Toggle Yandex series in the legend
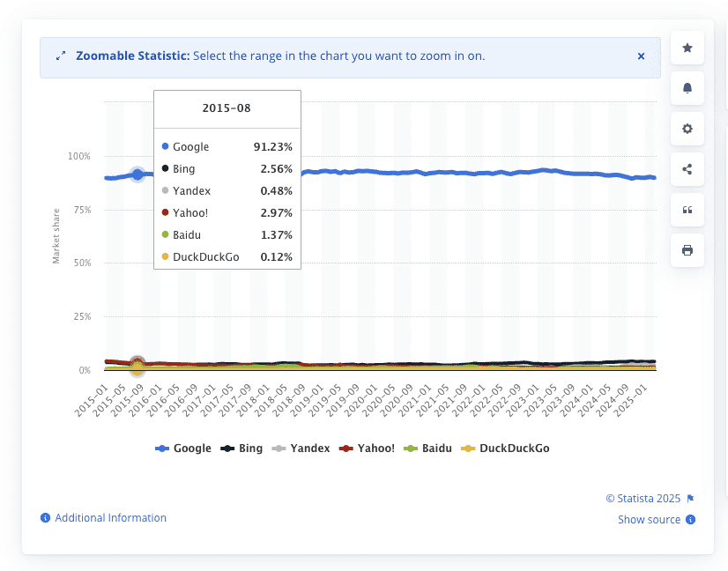 point(301,449)
